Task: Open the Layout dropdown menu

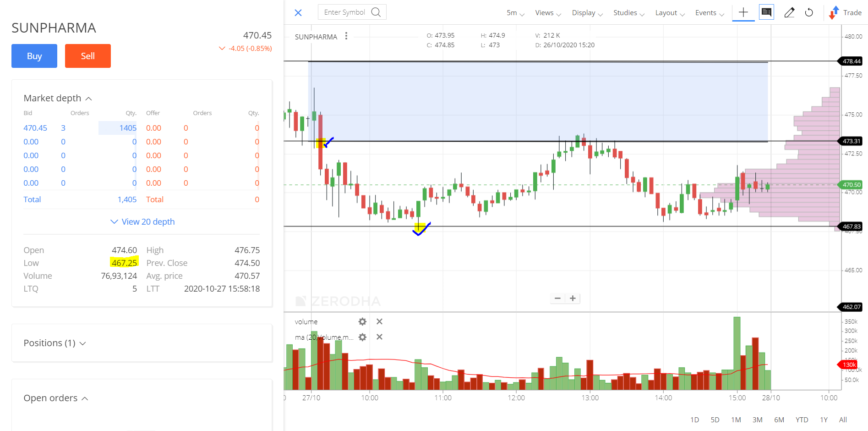Action: 670,13
